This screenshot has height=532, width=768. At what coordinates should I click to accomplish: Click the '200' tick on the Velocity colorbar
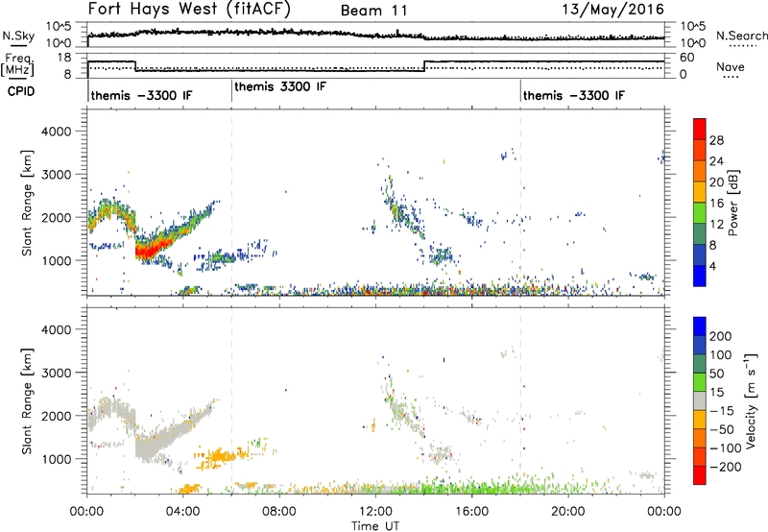click(x=721, y=336)
